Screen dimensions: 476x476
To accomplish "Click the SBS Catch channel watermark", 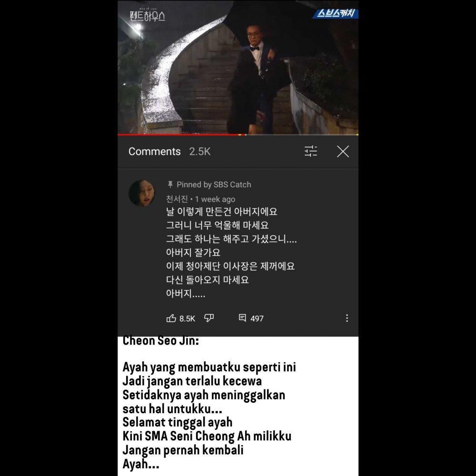I will (336, 13).
